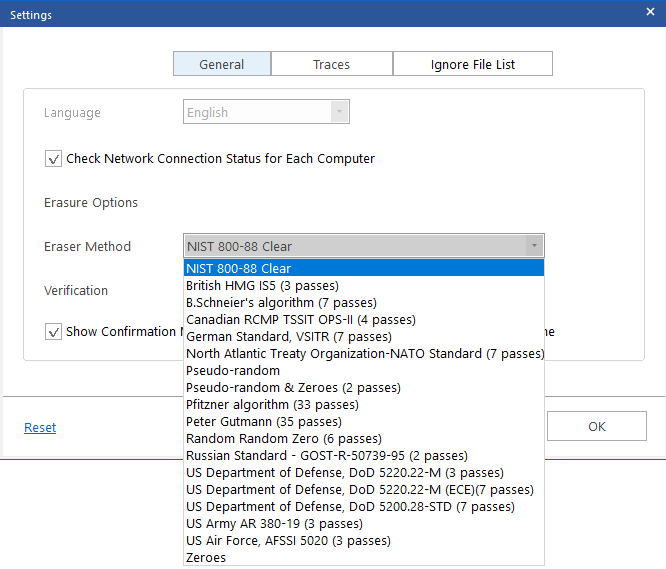Select US Air Force, AFSSI 5020
The width and height of the screenshot is (666, 569).
coord(364,540)
